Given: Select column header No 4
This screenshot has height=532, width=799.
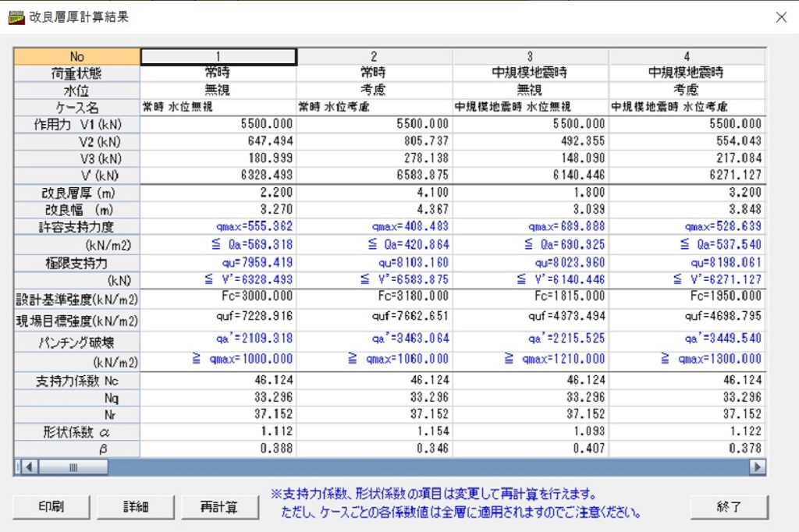Looking at the screenshot, I should 687,57.
